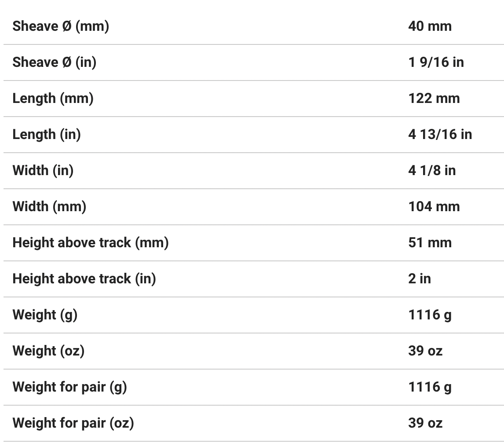Select the '51 mm' height value
Viewport: 504px width, 447px height.
tap(430, 243)
